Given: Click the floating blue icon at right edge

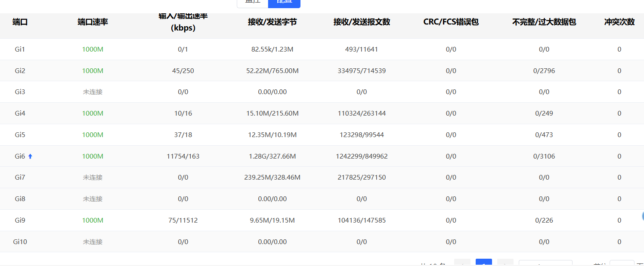Looking at the screenshot, I should pos(642,217).
